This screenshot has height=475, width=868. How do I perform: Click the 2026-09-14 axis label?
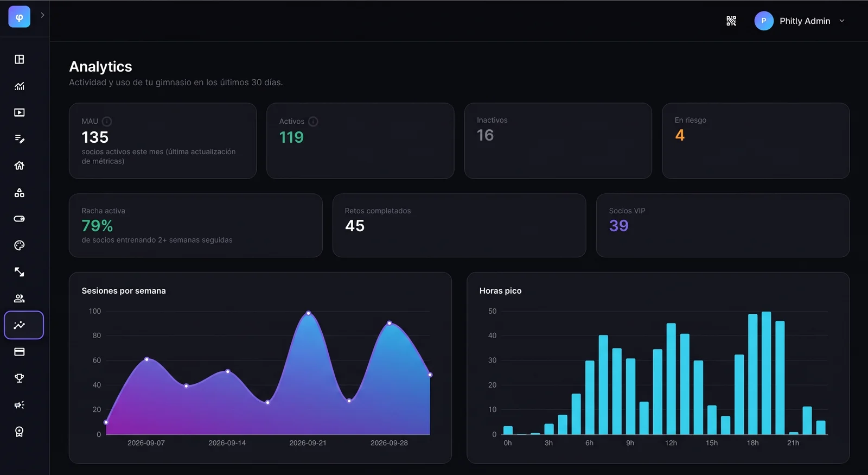[227, 443]
